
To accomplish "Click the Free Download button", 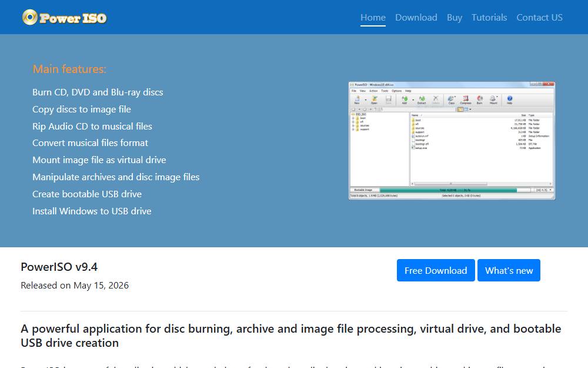I will (436, 270).
